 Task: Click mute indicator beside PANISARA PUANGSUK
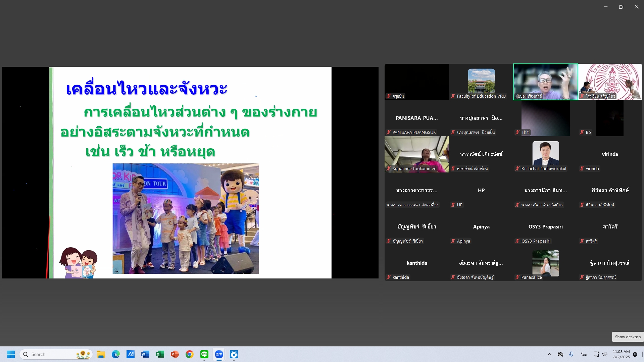[388, 132]
